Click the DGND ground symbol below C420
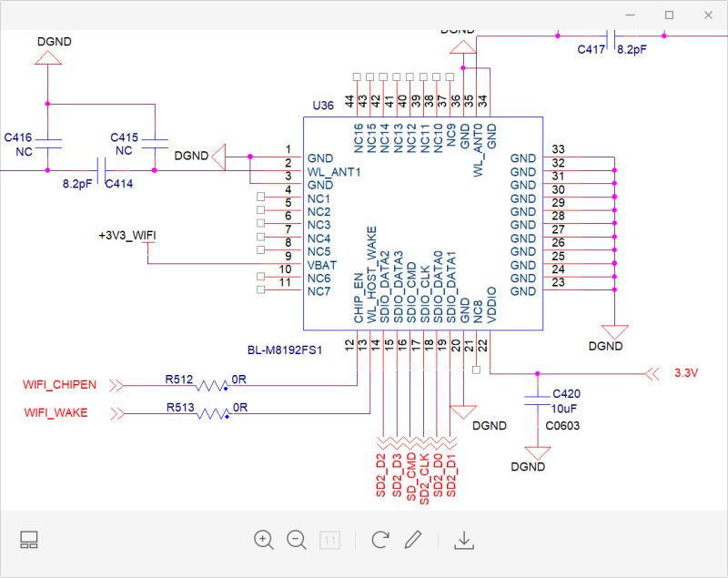728x578 pixels. (x=540, y=449)
